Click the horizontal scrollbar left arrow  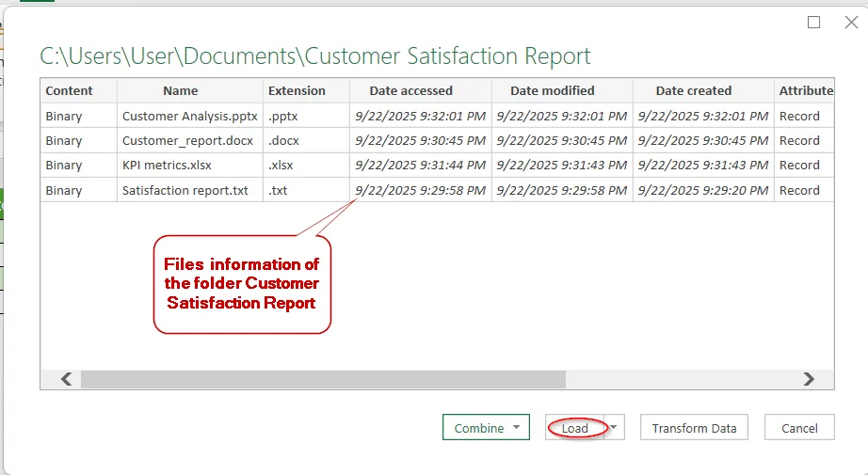[67, 379]
